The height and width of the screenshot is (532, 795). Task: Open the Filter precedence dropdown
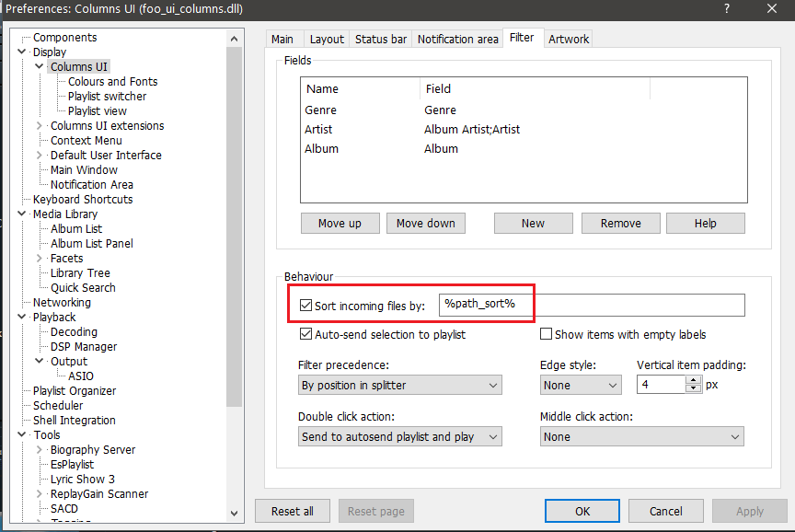click(x=400, y=385)
